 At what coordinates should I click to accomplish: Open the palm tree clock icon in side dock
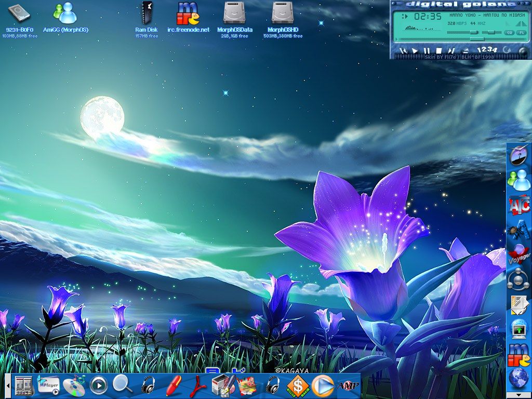pos(519,155)
